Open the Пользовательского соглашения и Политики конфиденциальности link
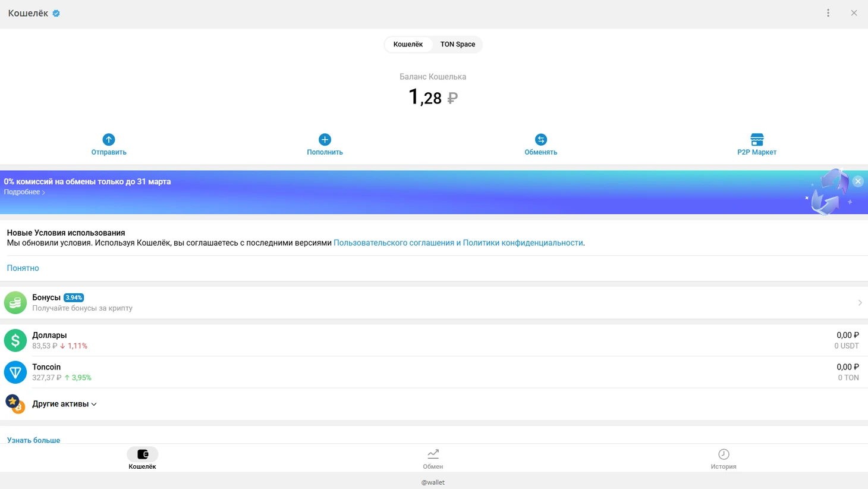Screen dimensions: 868x489 coord(458,243)
